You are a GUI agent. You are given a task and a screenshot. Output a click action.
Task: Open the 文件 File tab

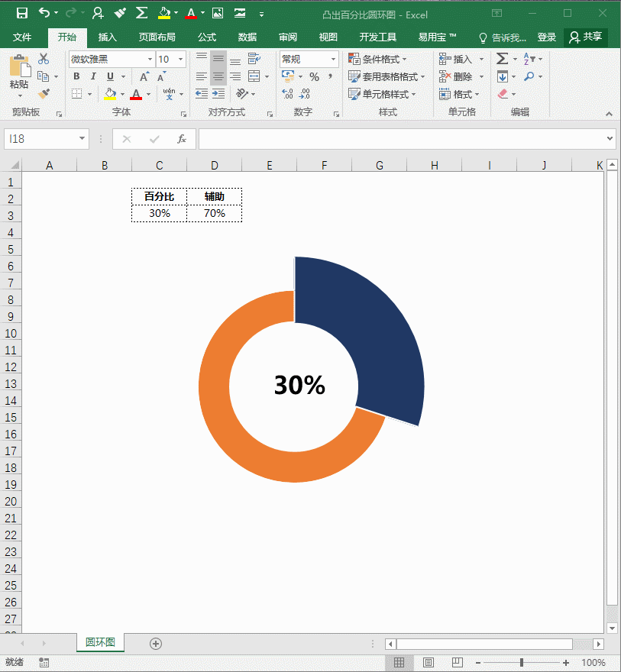pyautogui.click(x=22, y=37)
